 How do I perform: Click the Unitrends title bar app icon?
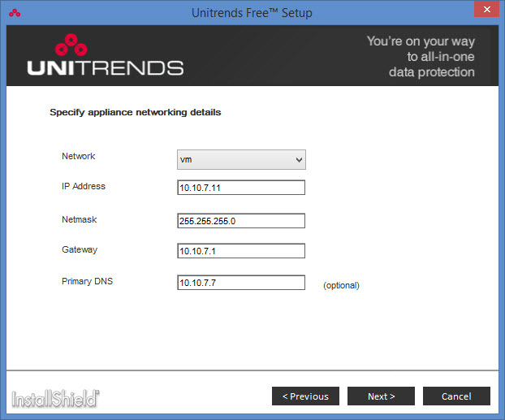pos(15,13)
